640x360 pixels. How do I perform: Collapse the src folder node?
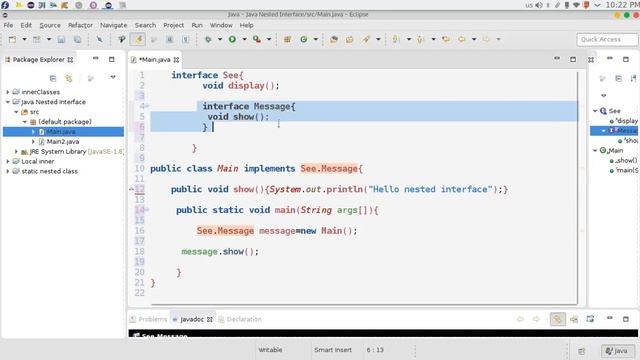16,112
